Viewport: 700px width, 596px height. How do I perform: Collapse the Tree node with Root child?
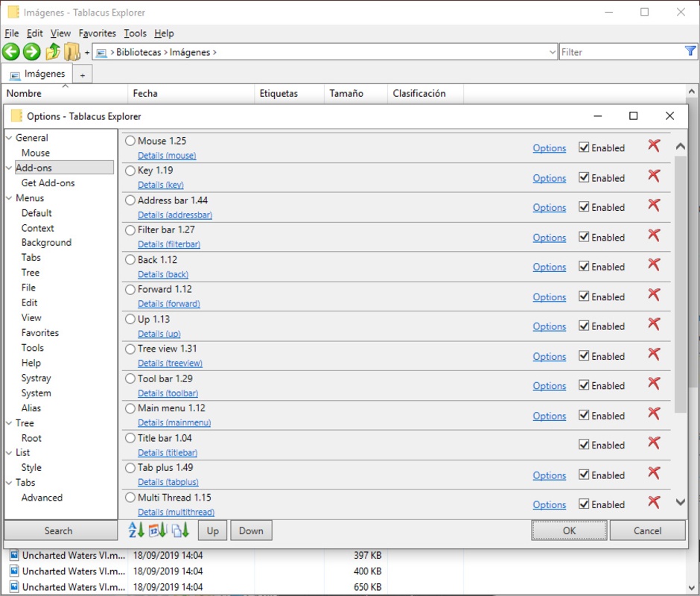pyautogui.click(x=9, y=423)
